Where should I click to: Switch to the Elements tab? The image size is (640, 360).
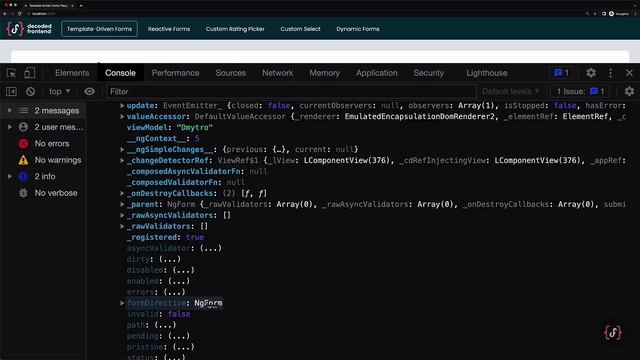[x=72, y=73]
